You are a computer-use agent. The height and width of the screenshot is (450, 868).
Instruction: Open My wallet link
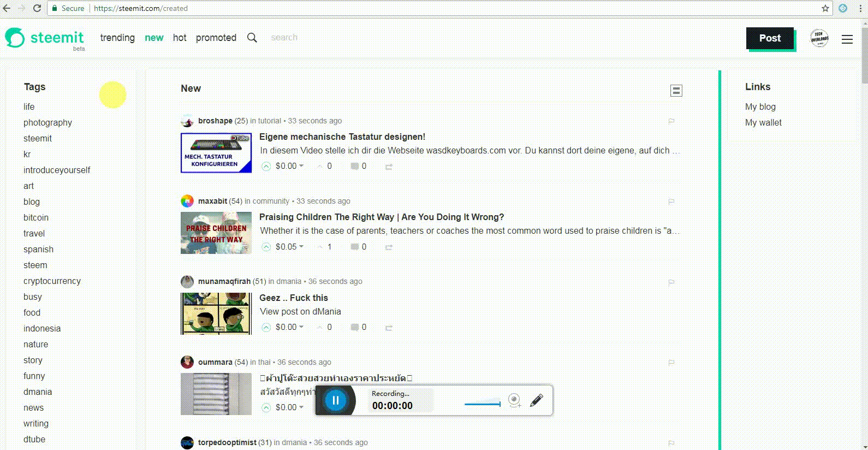(763, 122)
